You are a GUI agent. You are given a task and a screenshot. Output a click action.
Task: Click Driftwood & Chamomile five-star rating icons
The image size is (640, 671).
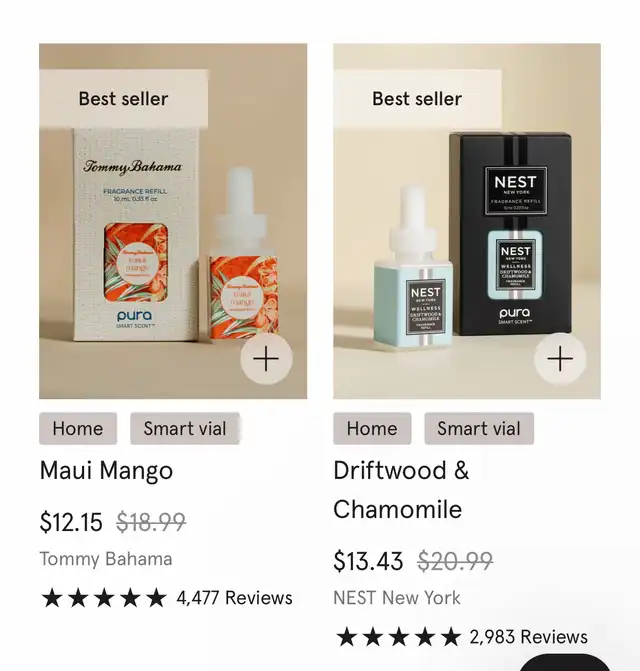(398, 637)
